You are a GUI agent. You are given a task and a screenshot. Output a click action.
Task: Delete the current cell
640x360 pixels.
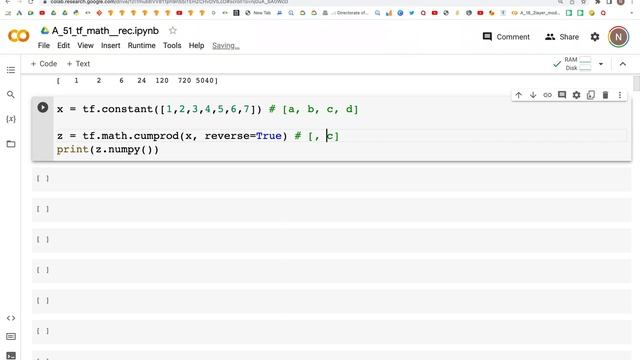coord(605,95)
